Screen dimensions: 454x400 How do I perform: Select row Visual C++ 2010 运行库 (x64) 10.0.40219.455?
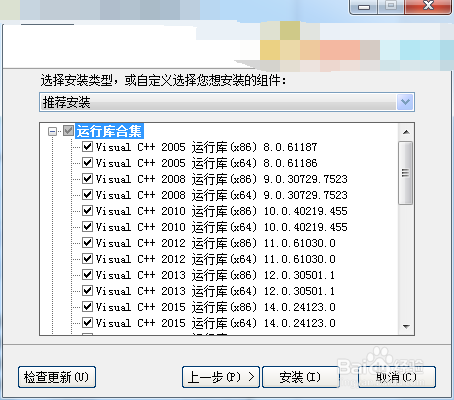click(x=221, y=227)
